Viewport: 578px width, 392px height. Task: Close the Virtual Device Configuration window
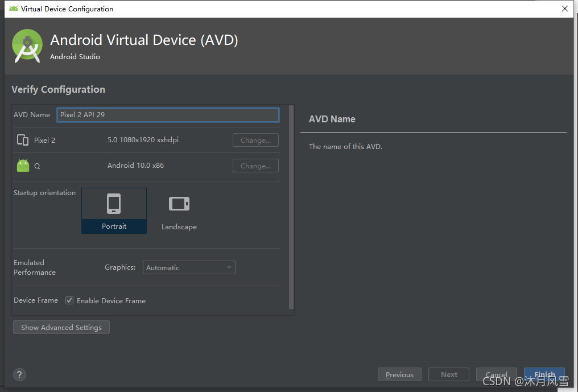coord(565,9)
